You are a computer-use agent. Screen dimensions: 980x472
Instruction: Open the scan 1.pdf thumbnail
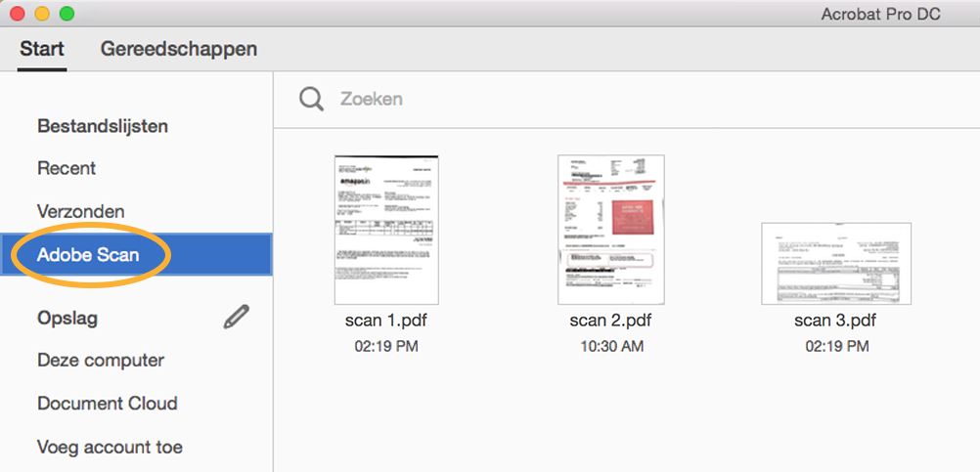(x=386, y=230)
